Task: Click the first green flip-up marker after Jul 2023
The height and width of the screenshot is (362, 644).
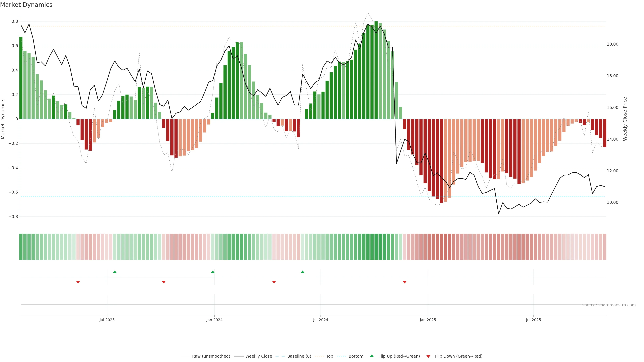Action: point(115,272)
